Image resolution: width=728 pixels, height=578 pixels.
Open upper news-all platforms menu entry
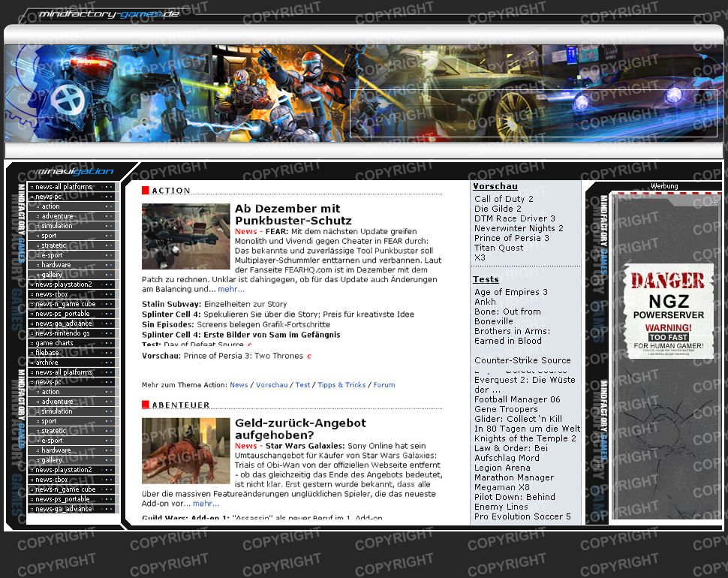tap(71, 187)
